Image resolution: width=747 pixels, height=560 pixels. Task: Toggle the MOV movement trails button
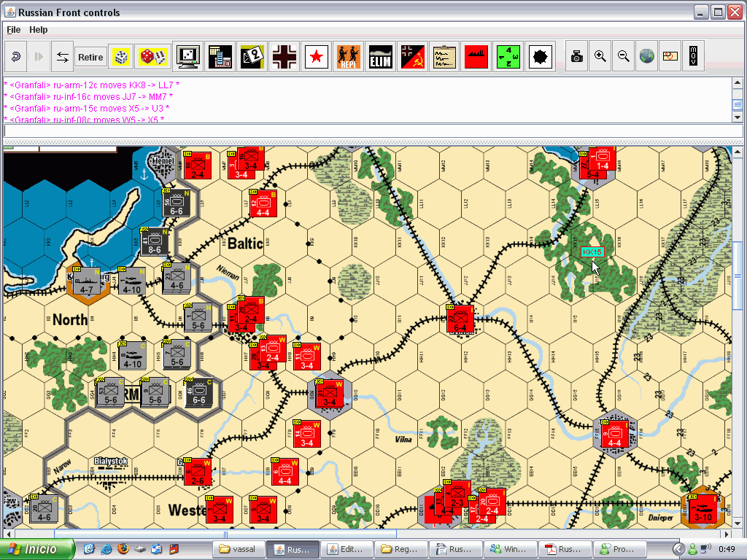point(693,57)
